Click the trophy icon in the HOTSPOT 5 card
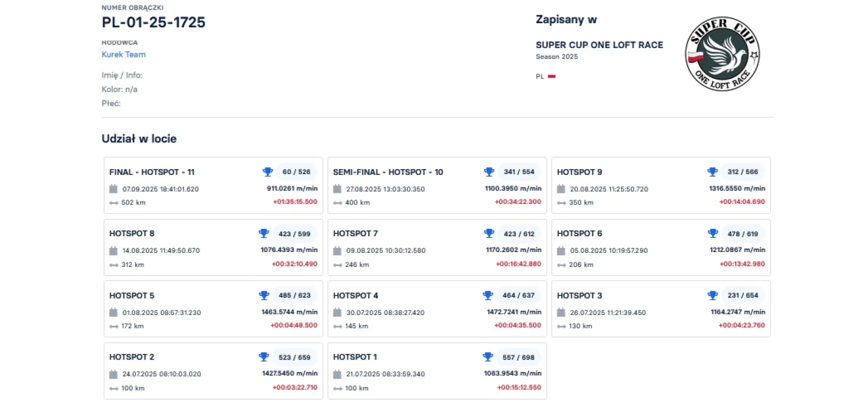This screenshot has width=868, height=417. (x=264, y=295)
